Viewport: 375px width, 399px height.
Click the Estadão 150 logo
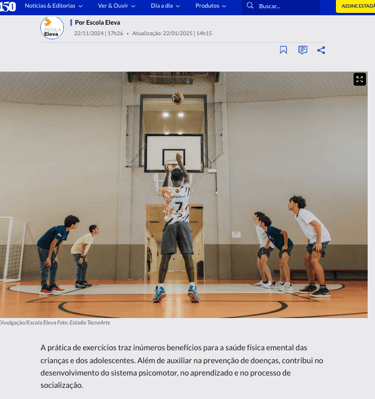(x=8, y=6)
